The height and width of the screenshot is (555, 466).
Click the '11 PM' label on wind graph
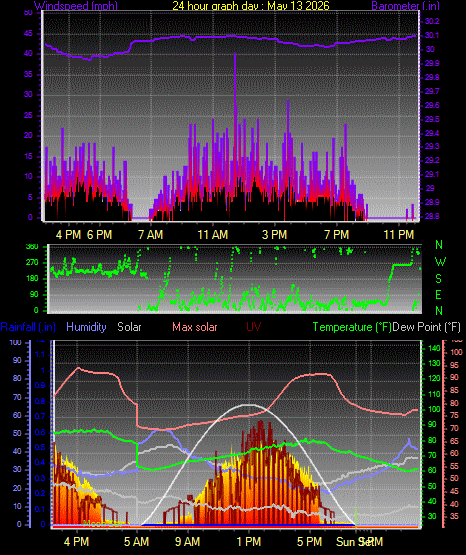[x=399, y=235]
